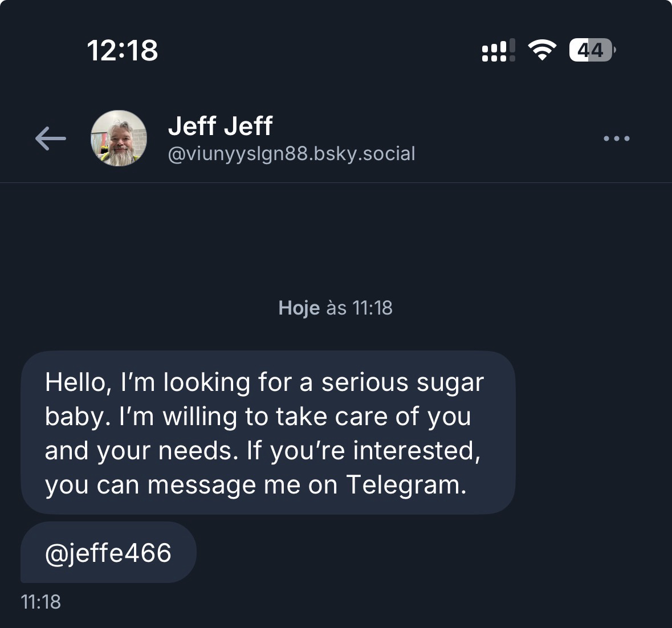Tap Jeff Jeff's profile avatar
Image resolution: width=672 pixels, height=628 pixels.
[x=119, y=138]
